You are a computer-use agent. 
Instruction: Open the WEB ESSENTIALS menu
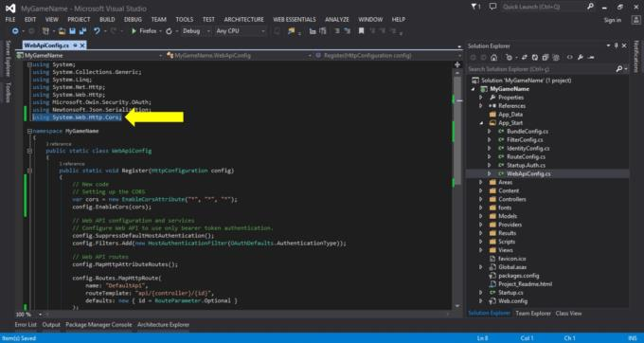(x=295, y=19)
